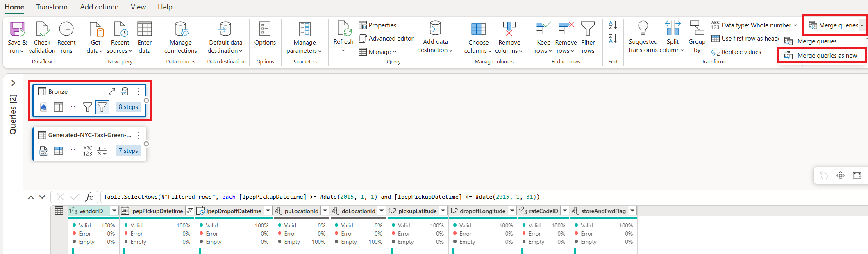Click the 8 steps label on Bronze
Image resolution: width=868 pixels, height=254 pixels.
[x=128, y=107]
